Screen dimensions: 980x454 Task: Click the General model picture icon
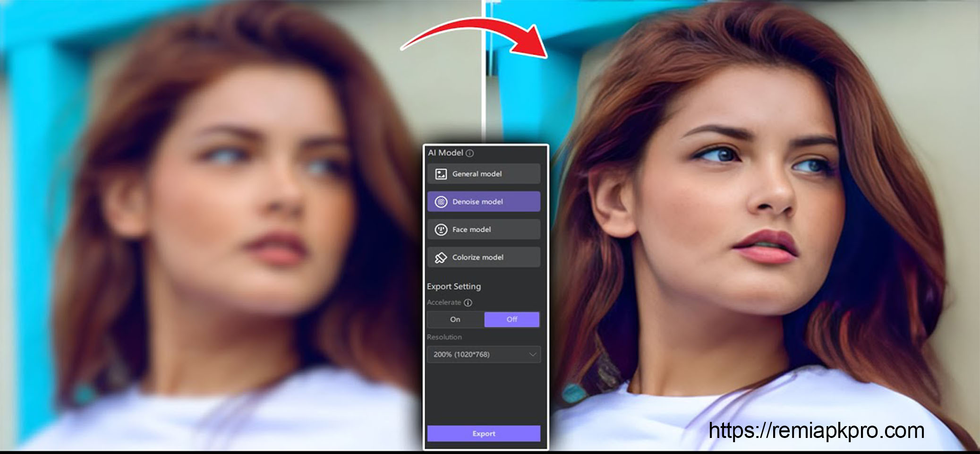point(441,174)
